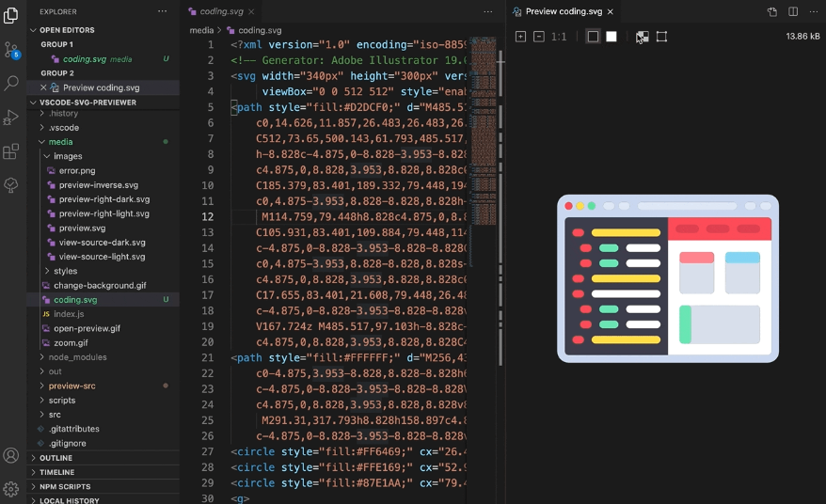Screen dimensions: 826x504
Task: Close the Preview coding.svg tab
Action: click(x=610, y=11)
